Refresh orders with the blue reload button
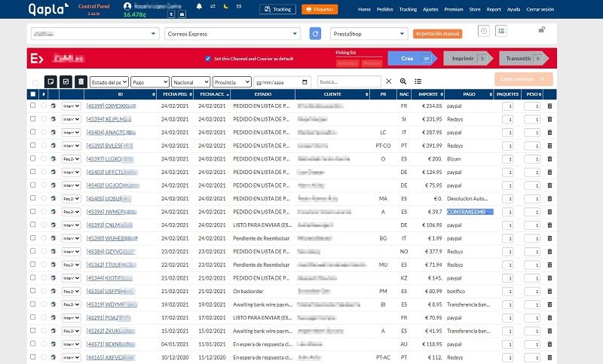This screenshot has width=603, height=364. click(x=315, y=34)
